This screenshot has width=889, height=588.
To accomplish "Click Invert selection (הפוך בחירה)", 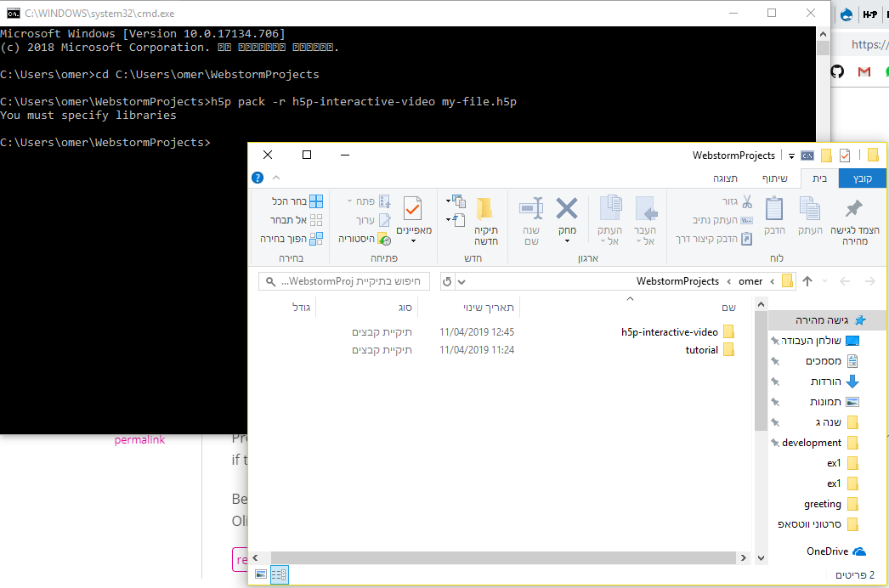I will click(x=292, y=239).
